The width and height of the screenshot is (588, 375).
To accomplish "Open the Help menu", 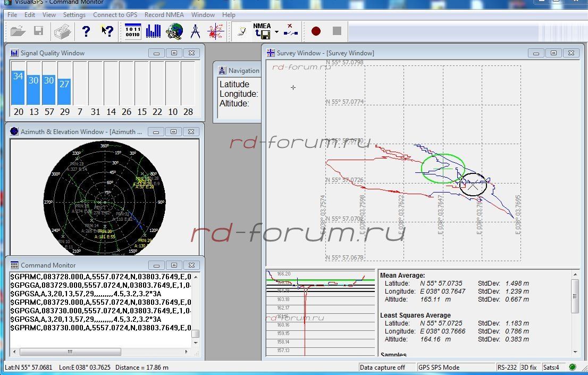I will pos(229,15).
